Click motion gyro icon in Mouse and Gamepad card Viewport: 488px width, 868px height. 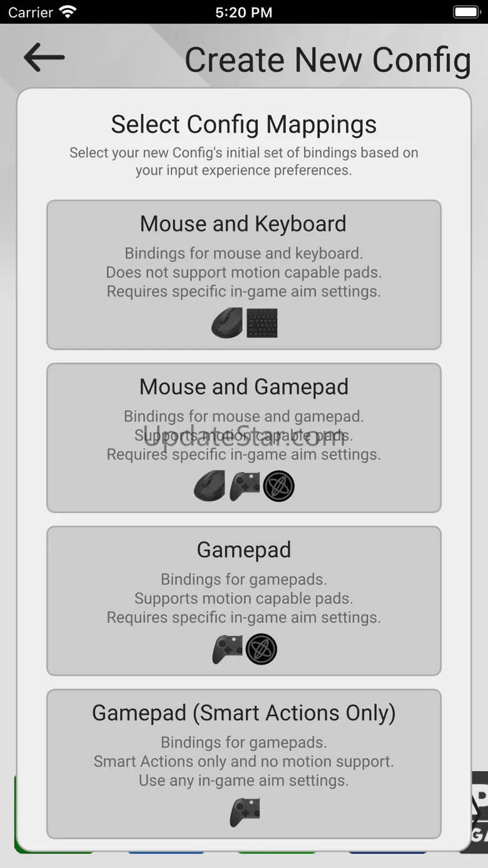coord(278,486)
